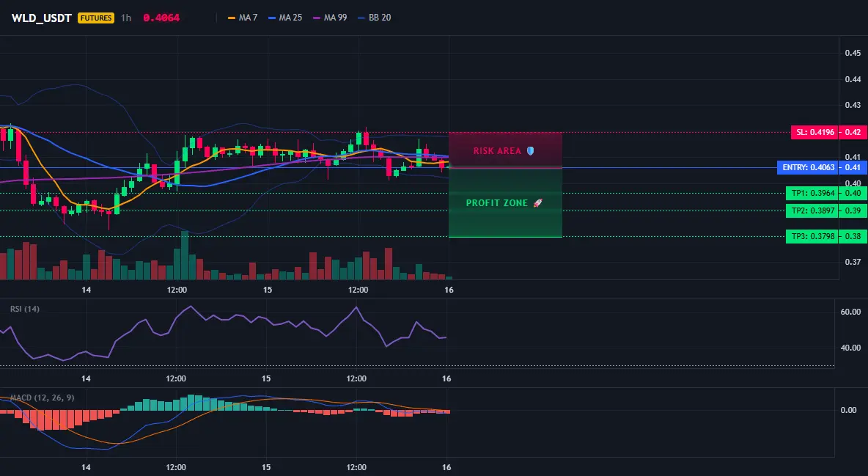
Task: Click date 15 on the RSI time axis
Action: tap(266, 378)
